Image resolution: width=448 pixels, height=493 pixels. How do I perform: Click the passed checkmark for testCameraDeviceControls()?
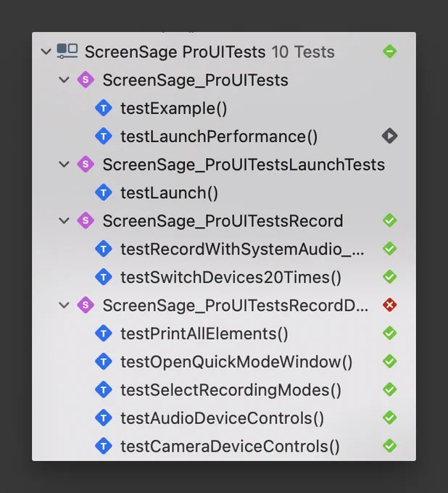(x=390, y=446)
